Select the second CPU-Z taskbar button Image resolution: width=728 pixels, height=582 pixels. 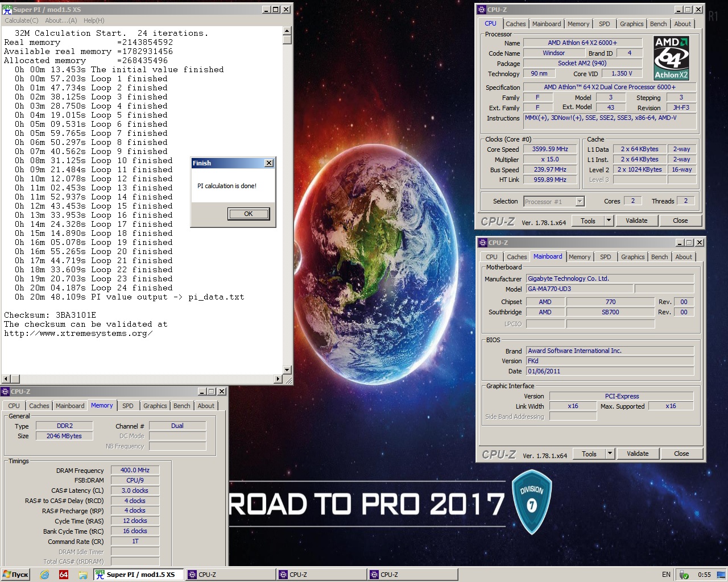coord(321,575)
